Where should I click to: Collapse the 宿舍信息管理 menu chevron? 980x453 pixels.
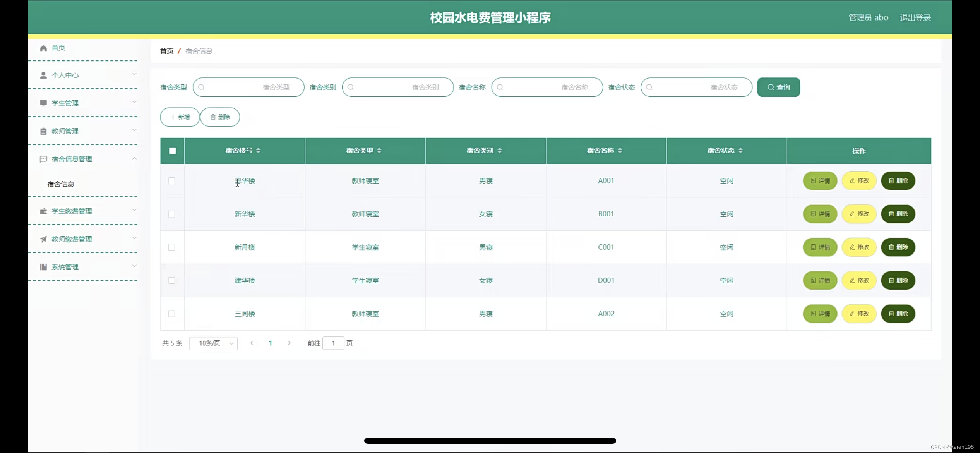point(134,158)
